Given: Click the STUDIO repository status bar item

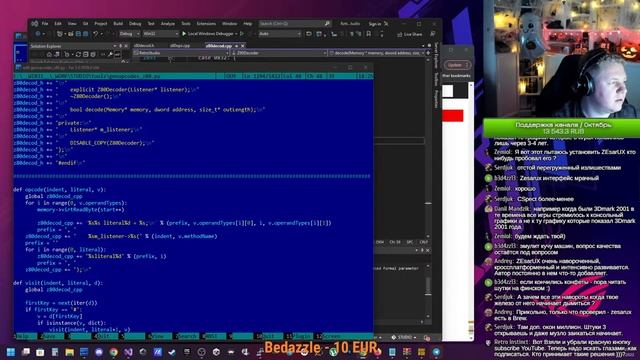Looking at the screenshot, I should click(x=404, y=338).
